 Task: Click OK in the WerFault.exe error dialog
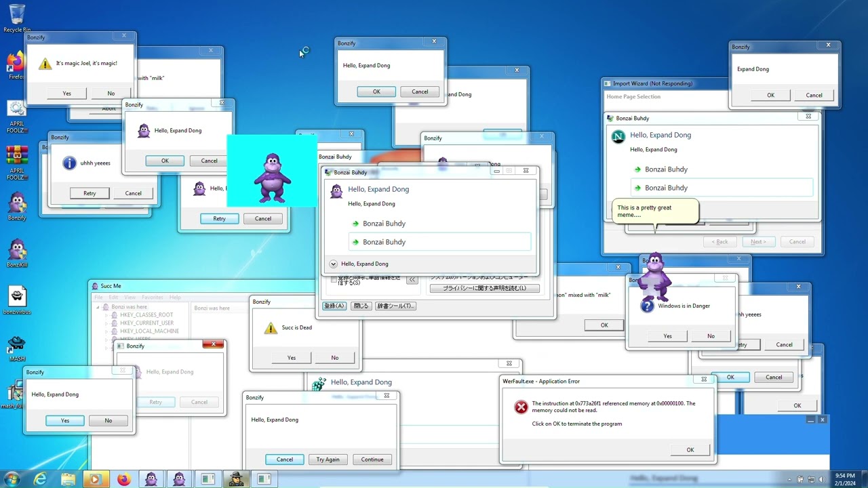click(690, 450)
